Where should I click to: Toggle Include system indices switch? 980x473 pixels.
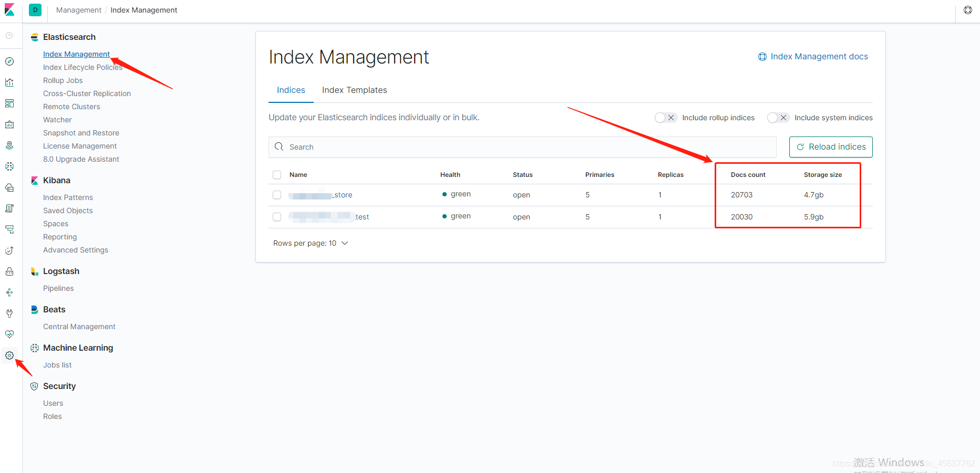pos(778,118)
